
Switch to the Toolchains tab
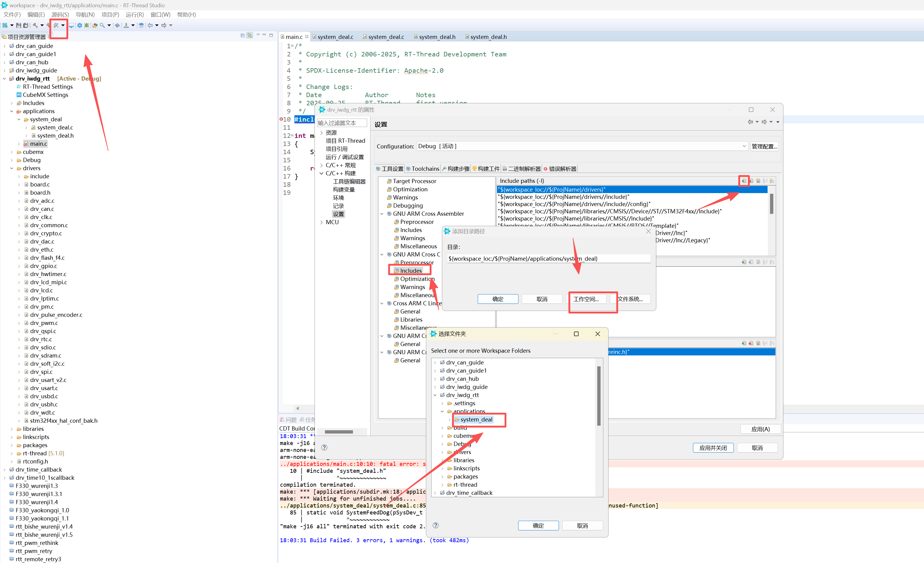pos(423,169)
